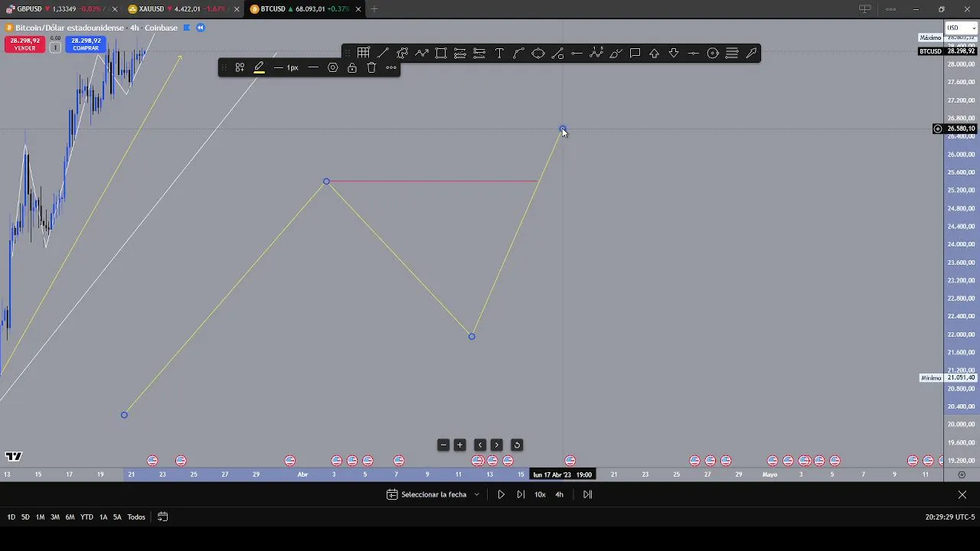Click the drawing anchor point near 22.000
The width and height of the screenshot is (980, 551).
(x=472, y=337)
